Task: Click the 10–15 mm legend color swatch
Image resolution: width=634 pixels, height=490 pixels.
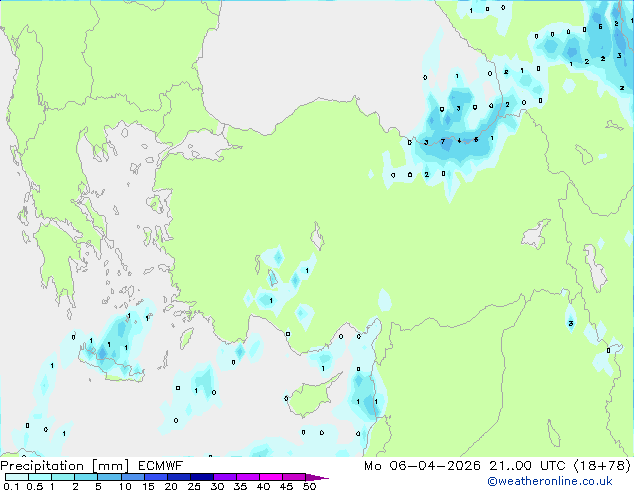Action: tap(133, 477)
